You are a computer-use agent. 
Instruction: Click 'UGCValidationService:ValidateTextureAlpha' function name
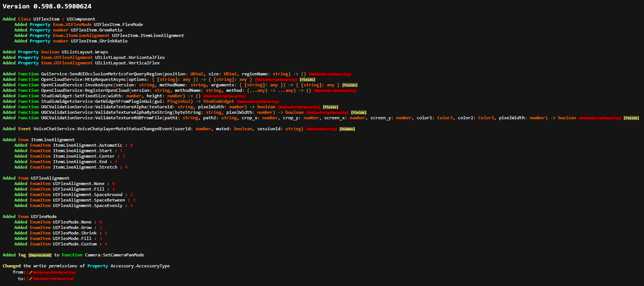94,107
